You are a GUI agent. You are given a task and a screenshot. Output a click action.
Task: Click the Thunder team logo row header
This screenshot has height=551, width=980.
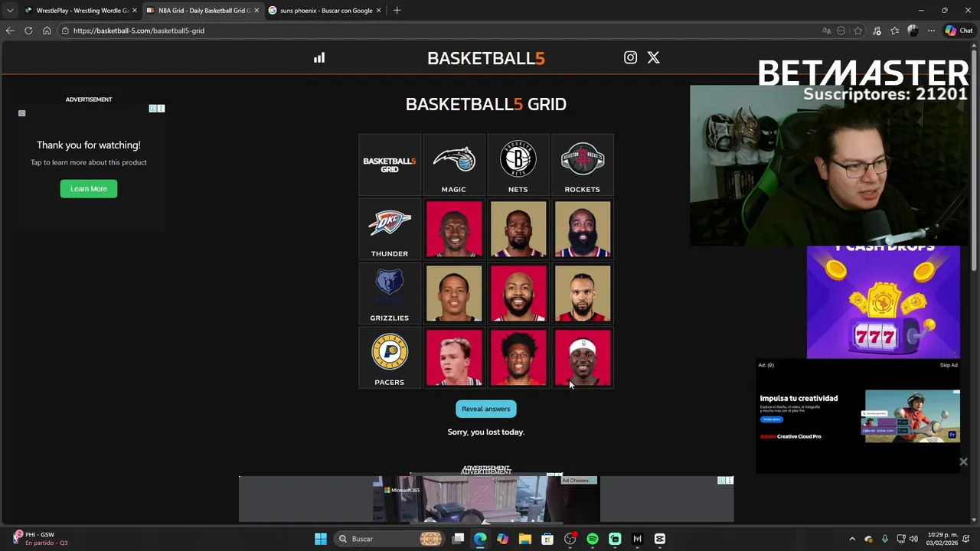[x=390, y=230]
